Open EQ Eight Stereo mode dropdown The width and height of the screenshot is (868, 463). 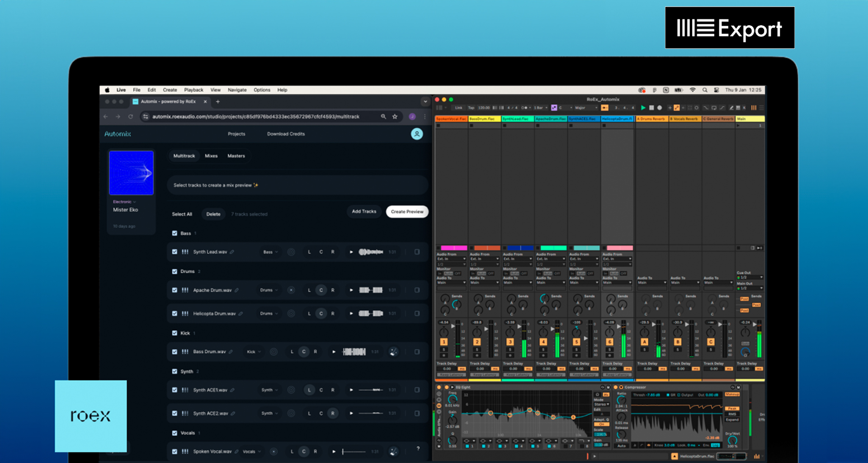pyautogui.click(x=601, y=405)
